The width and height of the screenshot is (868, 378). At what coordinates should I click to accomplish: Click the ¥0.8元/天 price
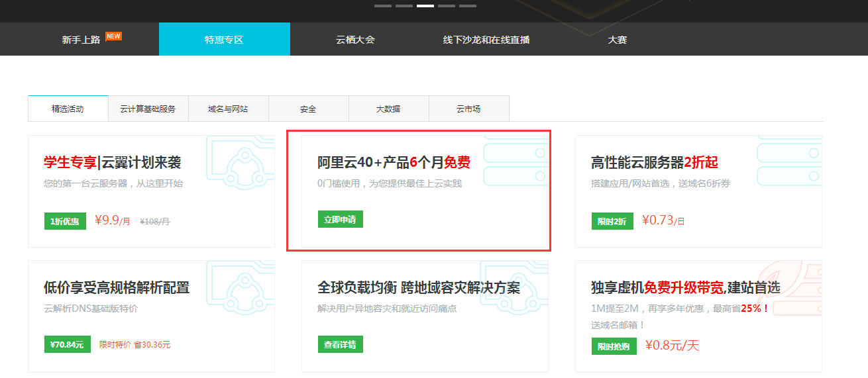[673, 346]
